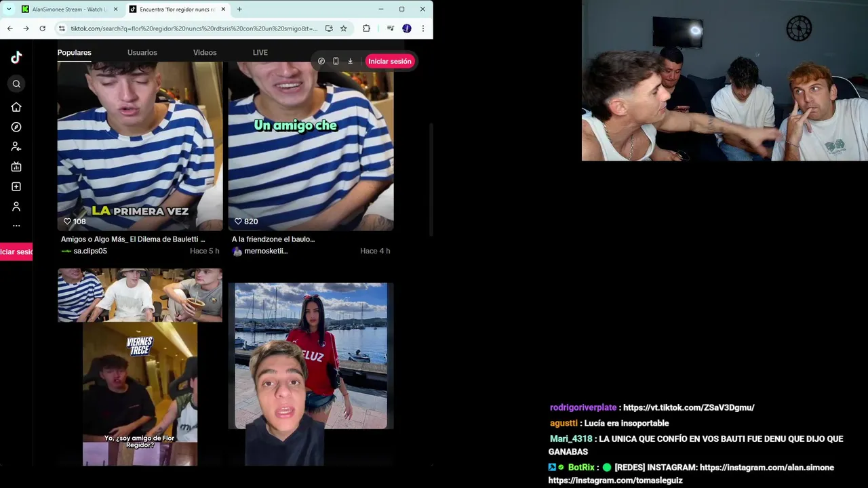Click the 820 likes heart count
868x488 pixels.
pyautogui.click(x=246, y=222)
